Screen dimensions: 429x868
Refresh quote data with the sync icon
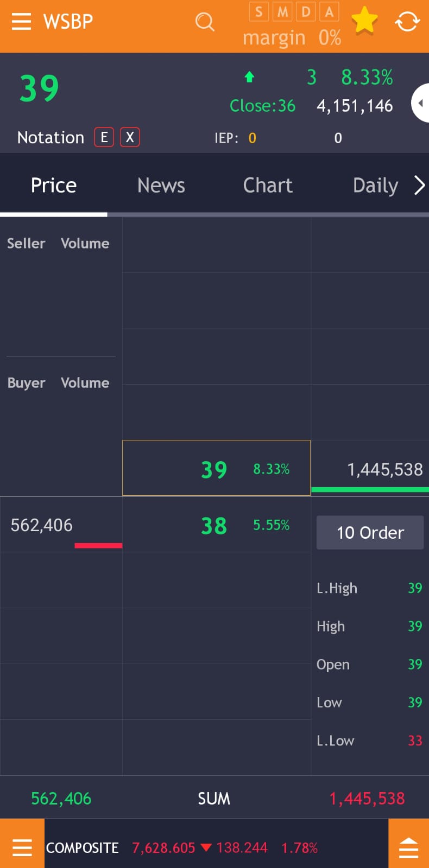tap(407, 22)
